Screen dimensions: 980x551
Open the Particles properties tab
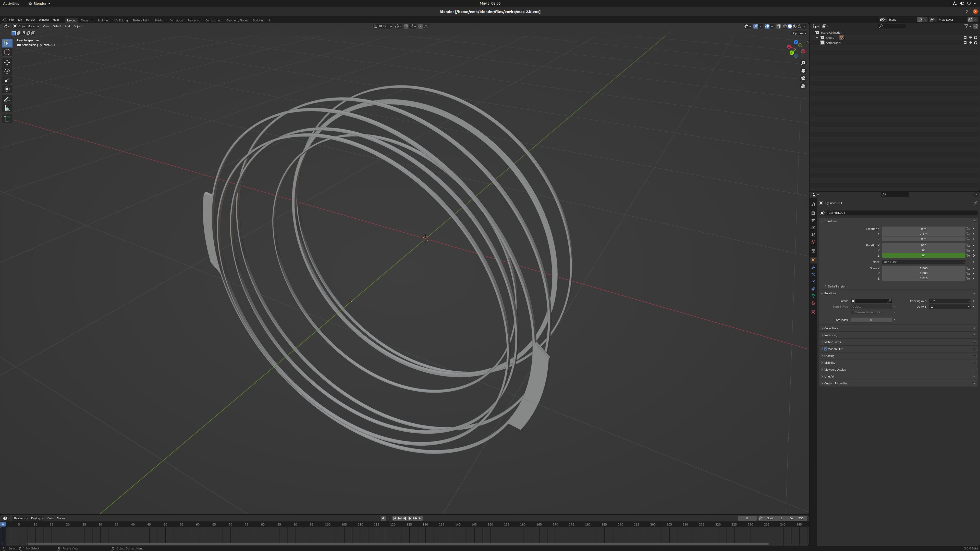(x=813, y=274)
